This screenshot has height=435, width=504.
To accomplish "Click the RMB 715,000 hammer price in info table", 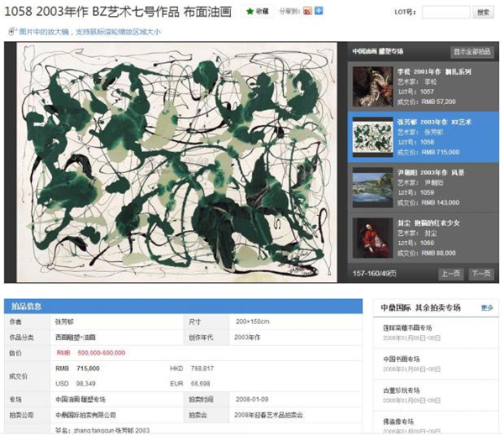I will click(77, 369).
